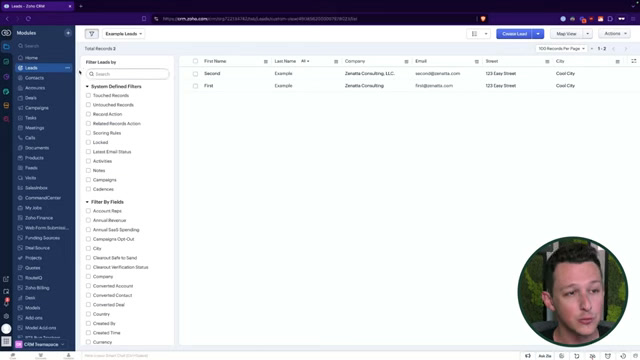640x360 pixels.
Task: Add a new module with plus icon
Action: coord(68,33)
